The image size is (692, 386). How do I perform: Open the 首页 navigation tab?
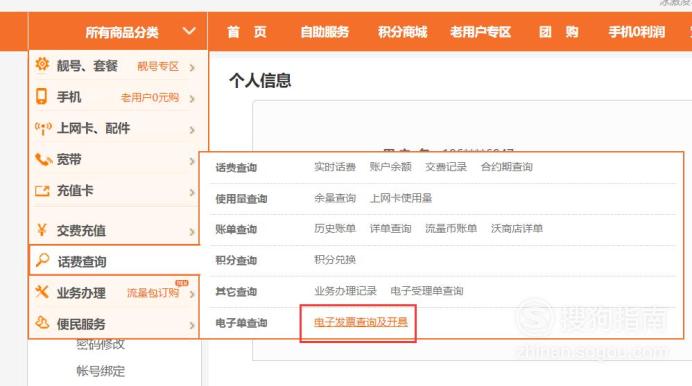[x=247, y=32]
